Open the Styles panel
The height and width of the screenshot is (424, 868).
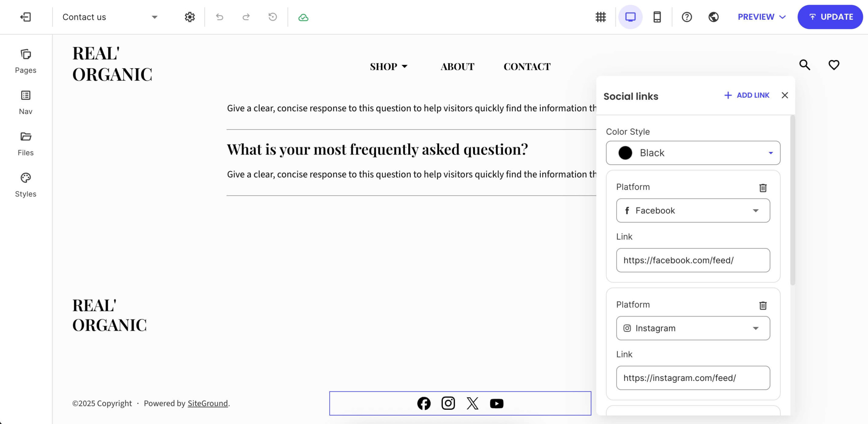click(26, 185)
